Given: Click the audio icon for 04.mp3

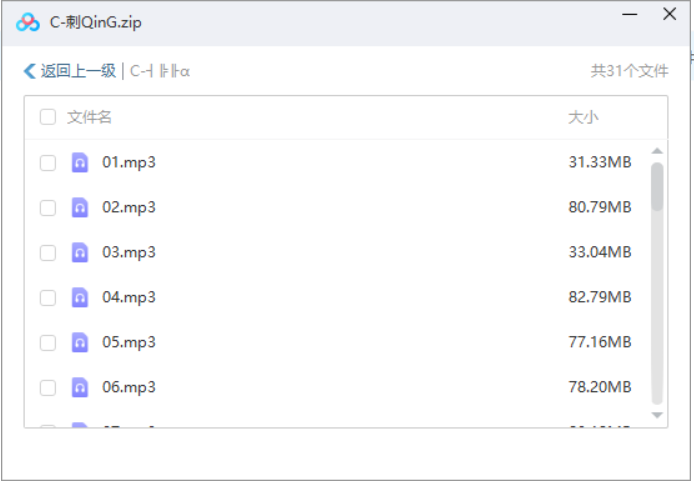Looking at the screenshot, I should point(80,298).
